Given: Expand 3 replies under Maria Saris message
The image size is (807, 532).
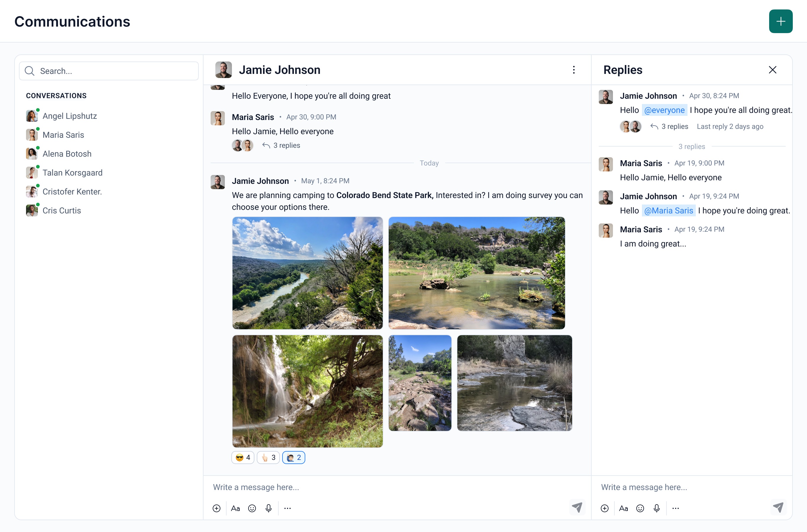Looking at the screenshot, I should (x=286, y=145).
